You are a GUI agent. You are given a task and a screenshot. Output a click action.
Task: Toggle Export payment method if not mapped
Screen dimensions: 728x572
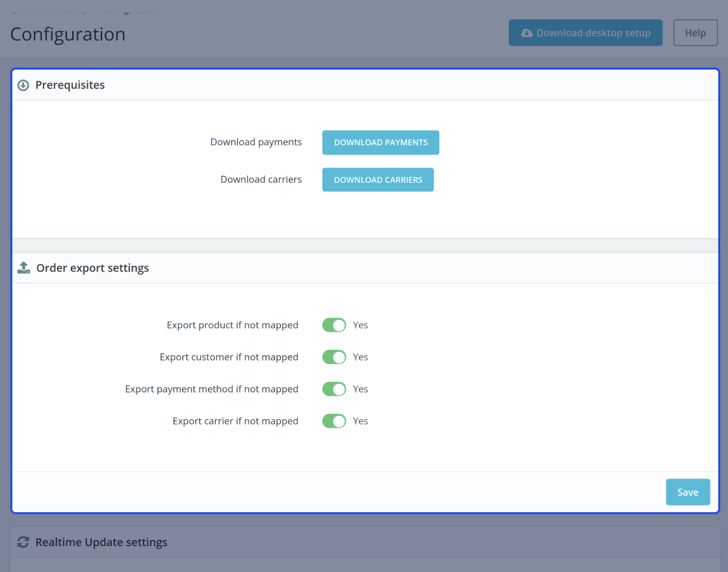334,389
